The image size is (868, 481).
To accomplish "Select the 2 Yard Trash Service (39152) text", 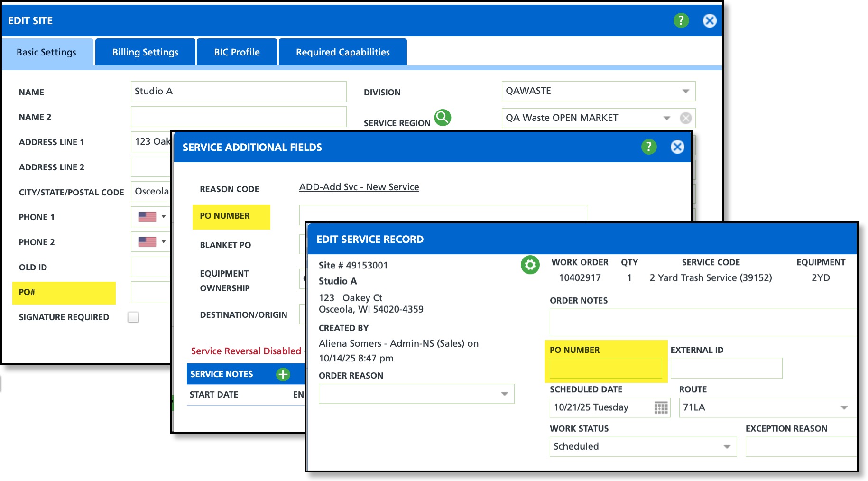I will 711,278.
